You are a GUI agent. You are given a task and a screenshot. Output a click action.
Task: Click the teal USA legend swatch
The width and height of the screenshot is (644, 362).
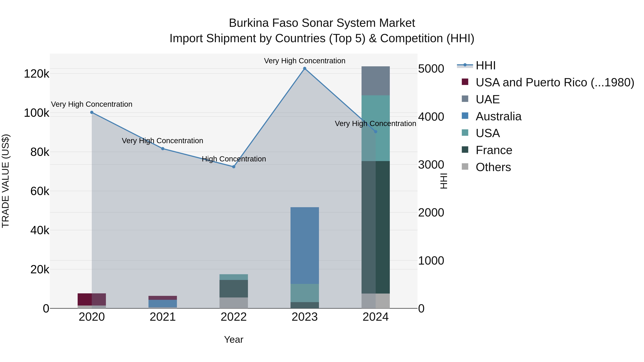click(465, 132)
